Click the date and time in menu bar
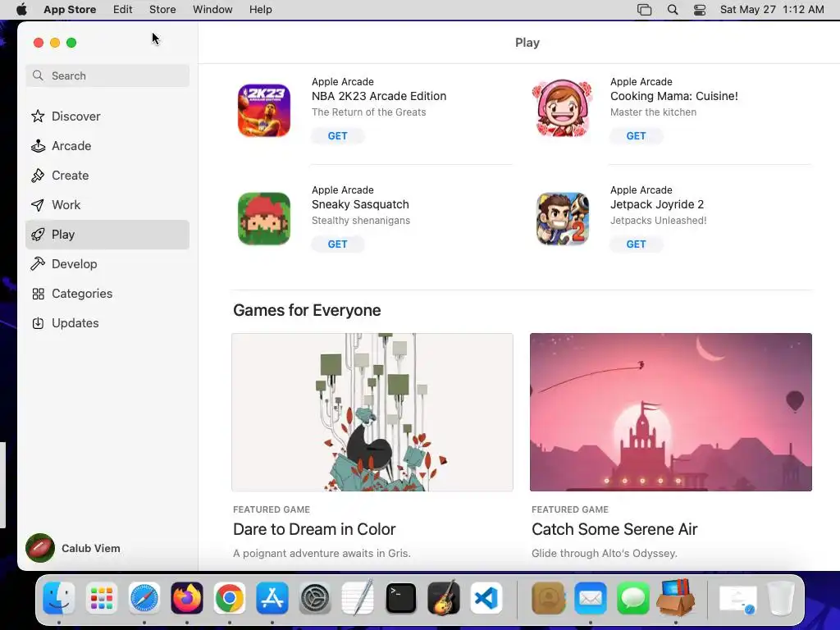 tap(772, 10)
